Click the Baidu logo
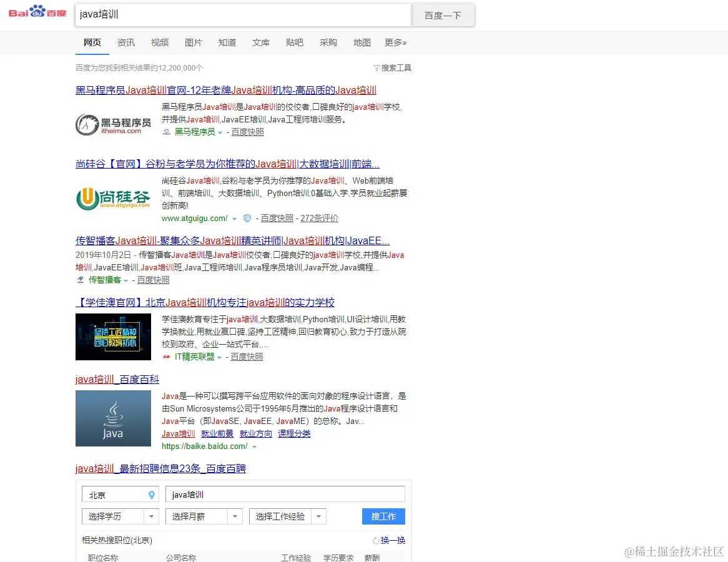728x562 pixels. pyautogui.click(x=37, y=12)
